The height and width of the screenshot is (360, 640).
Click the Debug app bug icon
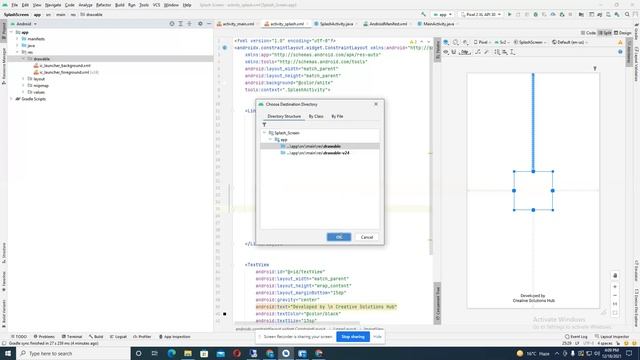tap(536, 14)
